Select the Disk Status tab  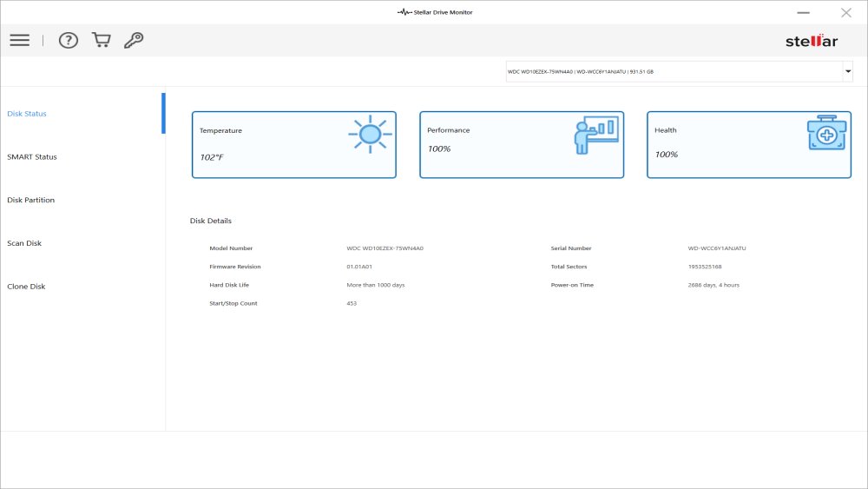[27, 114]
